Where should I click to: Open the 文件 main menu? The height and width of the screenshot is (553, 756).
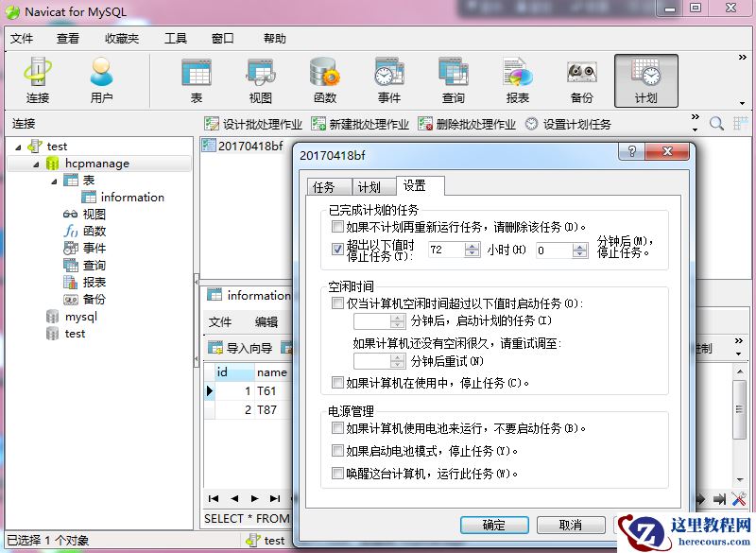pyautogui.click(x=22, y=38)
